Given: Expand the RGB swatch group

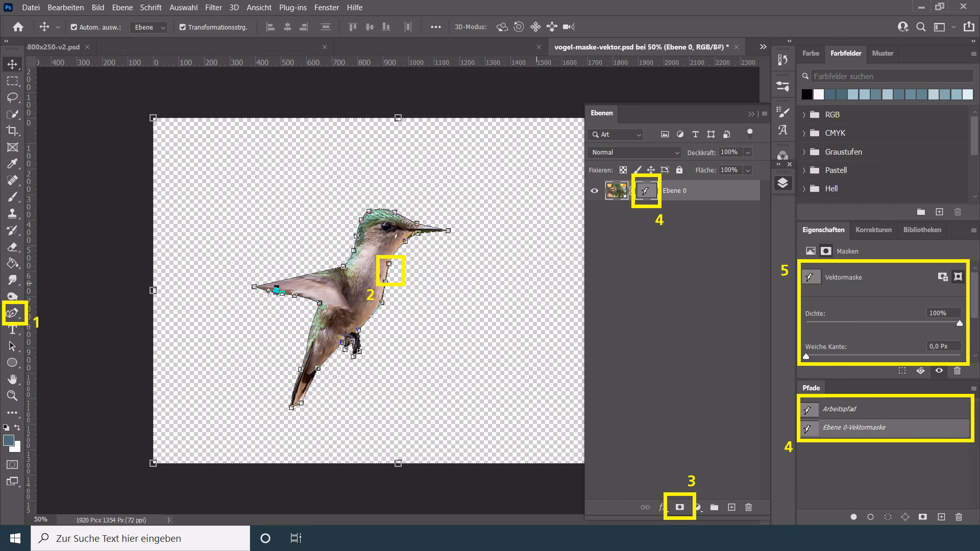Looking at the screenshot, I should (x=805, y=114).
